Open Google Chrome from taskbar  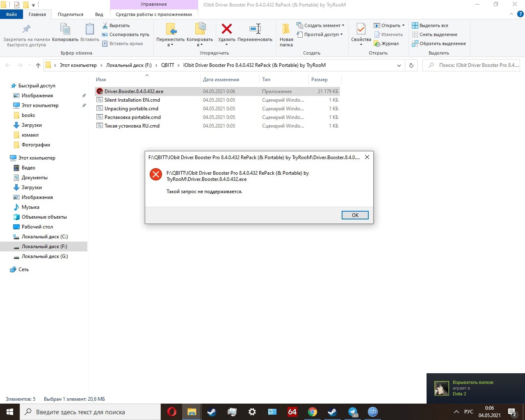click(313, 412)
